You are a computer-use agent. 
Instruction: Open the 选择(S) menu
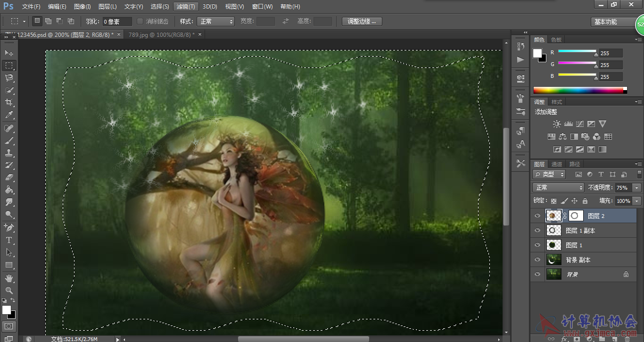tap(160, 7)
